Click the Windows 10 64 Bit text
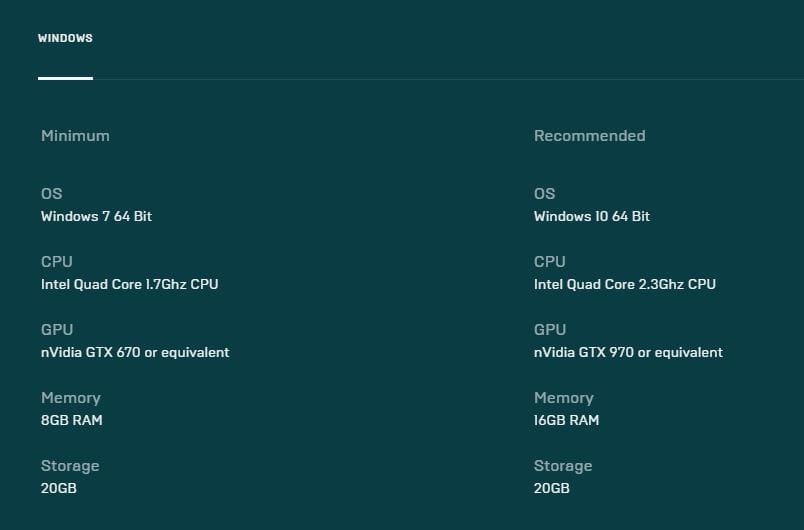 pyautogui.click(x=591, y=216)
